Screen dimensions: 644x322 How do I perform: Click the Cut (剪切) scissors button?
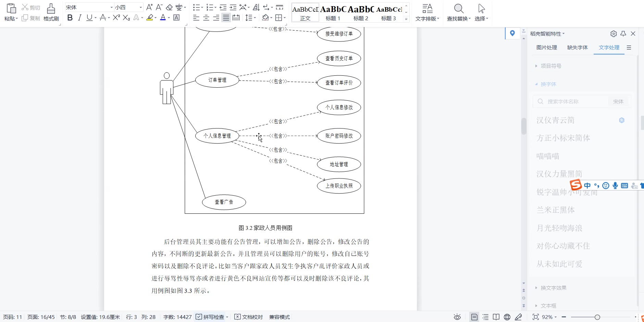pyautogui.click(x=31, y=8)
